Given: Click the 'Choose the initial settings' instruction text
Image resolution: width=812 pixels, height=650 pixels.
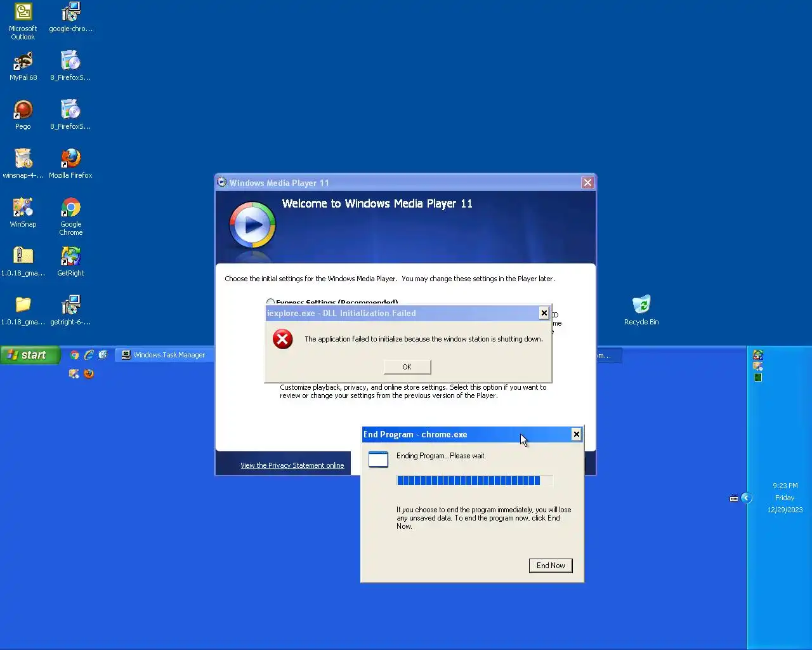Looking at the screenshot, I should tap(390, 279).
